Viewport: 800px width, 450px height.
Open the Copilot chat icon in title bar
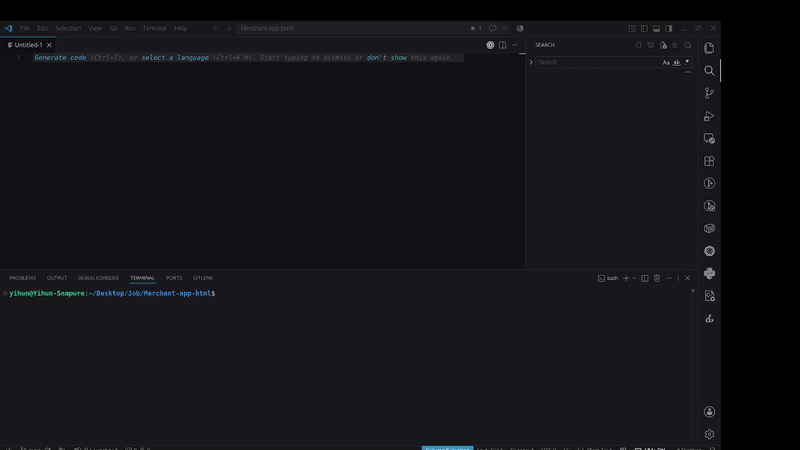pos(492,29)
